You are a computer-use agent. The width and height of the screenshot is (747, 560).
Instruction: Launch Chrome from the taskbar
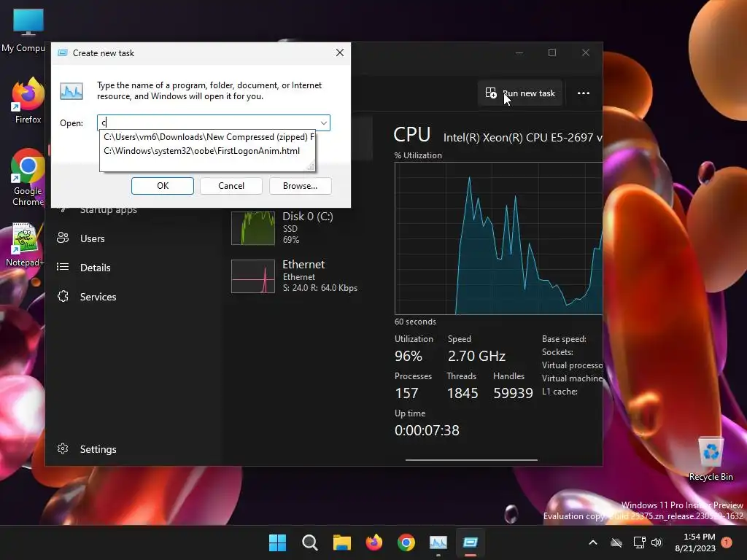point(406,542)
